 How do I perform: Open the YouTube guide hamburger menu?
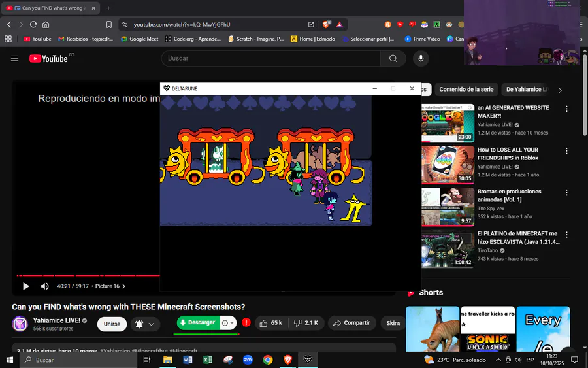click(14, 59)
